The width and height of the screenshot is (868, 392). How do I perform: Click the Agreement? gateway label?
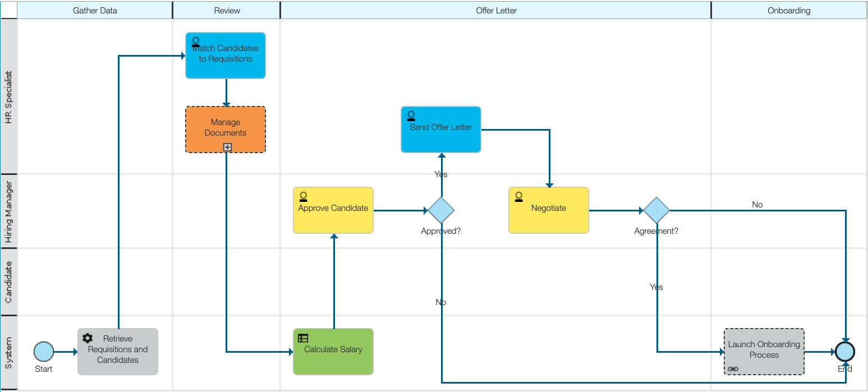click(x=656, y=230)
